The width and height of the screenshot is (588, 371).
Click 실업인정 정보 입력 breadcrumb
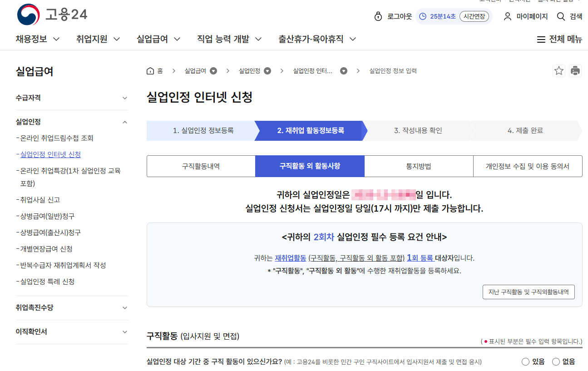393,71
